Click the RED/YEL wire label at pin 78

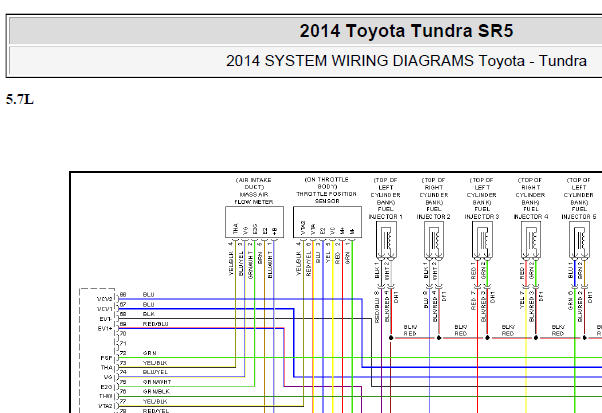point(155,411)
